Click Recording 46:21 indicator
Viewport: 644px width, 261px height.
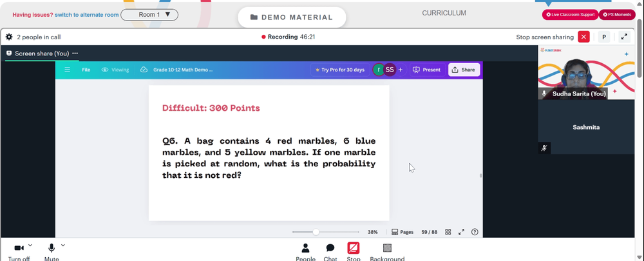[289, 37]
